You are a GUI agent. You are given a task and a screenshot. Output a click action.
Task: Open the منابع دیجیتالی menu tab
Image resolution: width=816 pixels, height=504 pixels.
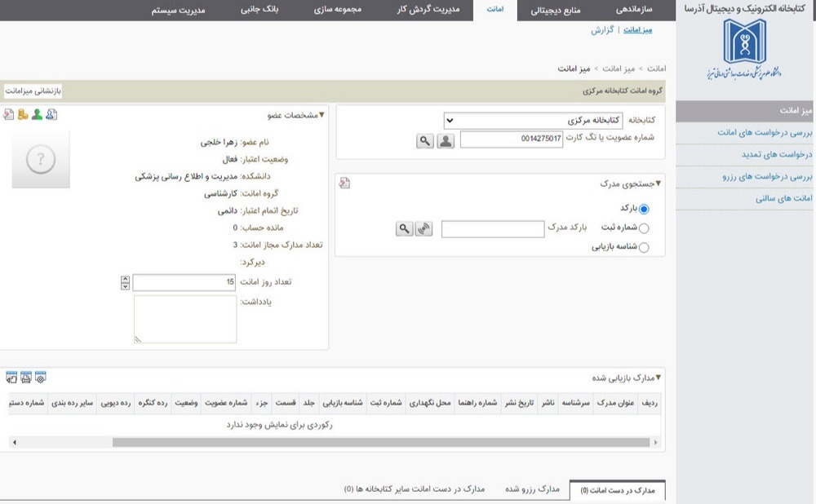tap(555, 10)
